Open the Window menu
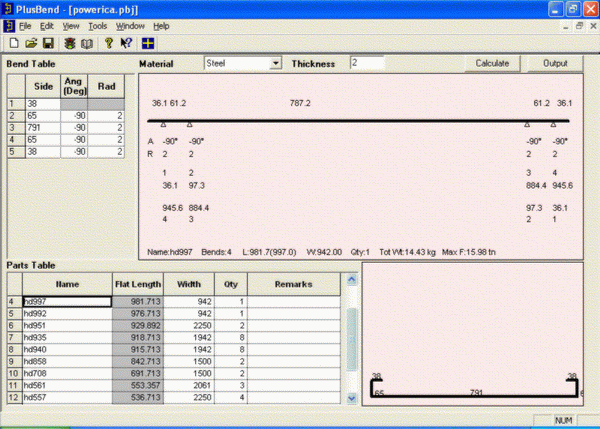Viewport: 600px width, 429px height. [x=130, y=25]
